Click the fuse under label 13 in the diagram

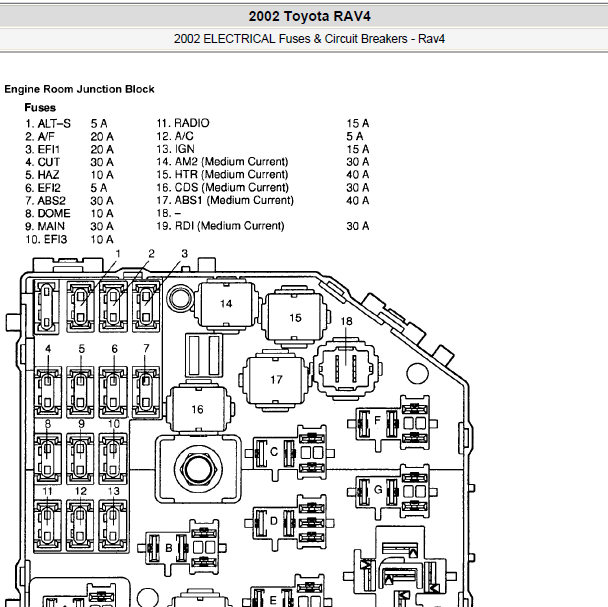(x=113, y=526)
